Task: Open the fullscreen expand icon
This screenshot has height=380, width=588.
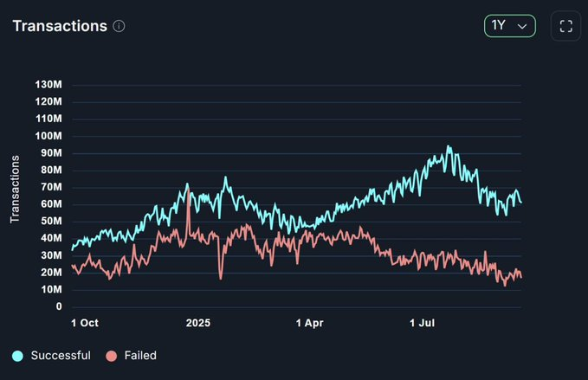Action: (565, 26)
